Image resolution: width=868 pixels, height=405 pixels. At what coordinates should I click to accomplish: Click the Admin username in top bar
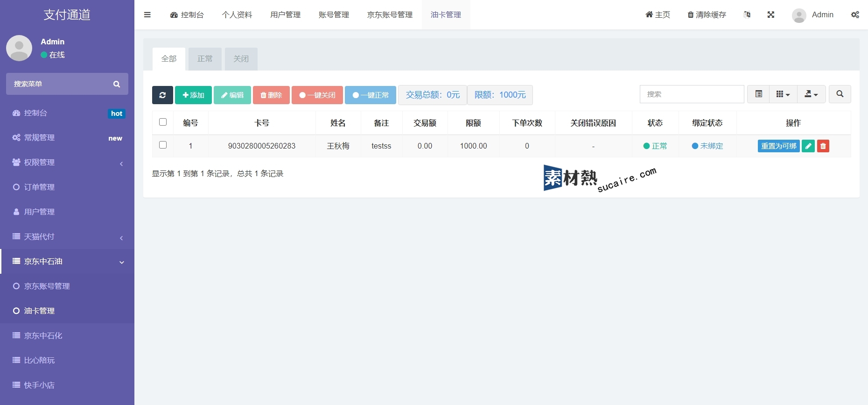click(x=822, y=15)
